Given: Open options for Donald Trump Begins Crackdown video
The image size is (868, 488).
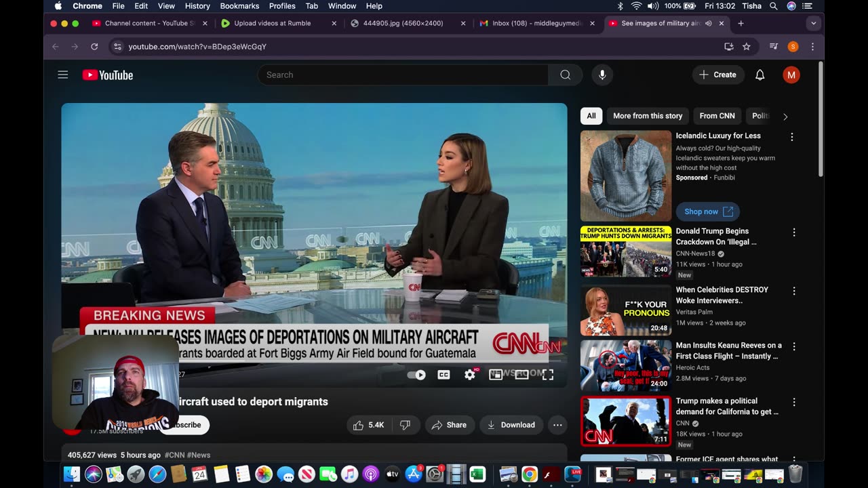Looking at the screenshot, I should tap(794, 232).
